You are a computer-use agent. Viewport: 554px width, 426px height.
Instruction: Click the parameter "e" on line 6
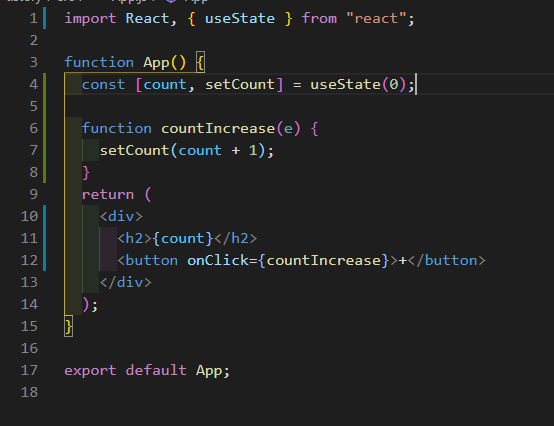pyautogui.click(x=288, y=129)
